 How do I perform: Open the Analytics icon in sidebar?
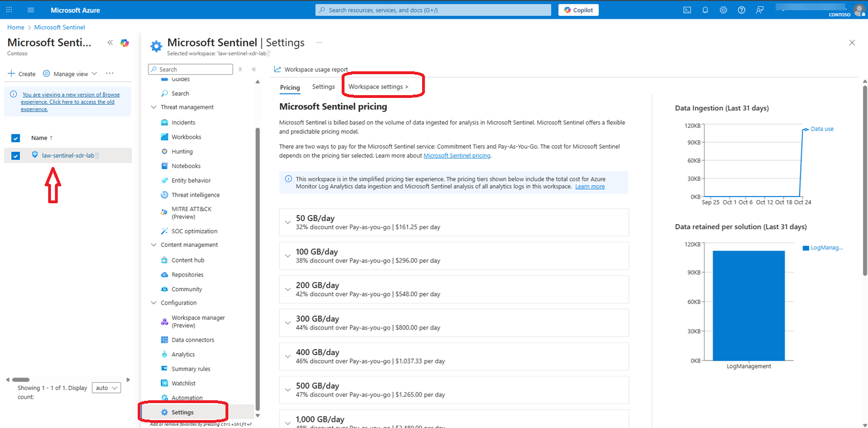(164, 354)
